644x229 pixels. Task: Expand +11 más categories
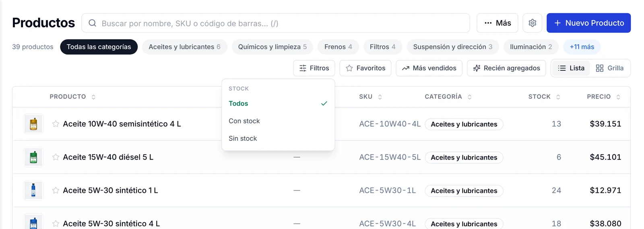[582, 47]
